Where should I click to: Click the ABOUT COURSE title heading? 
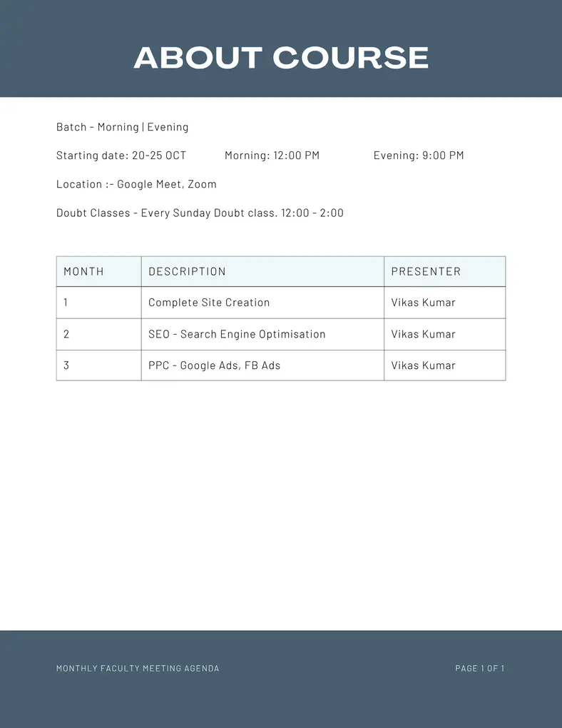click(281, 58)
